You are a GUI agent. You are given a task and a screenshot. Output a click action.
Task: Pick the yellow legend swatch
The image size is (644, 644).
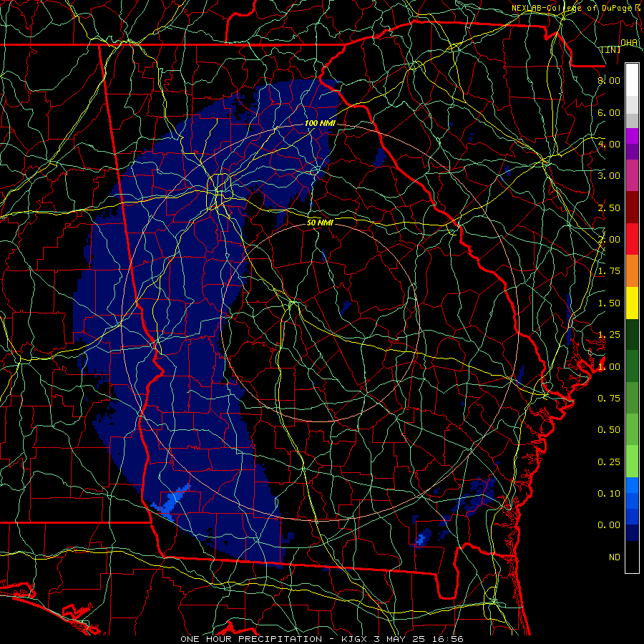coord(632,303)
